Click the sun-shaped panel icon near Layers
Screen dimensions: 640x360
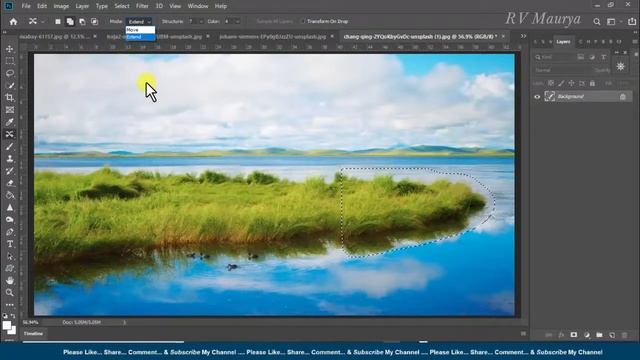click(x=620, y=66)
